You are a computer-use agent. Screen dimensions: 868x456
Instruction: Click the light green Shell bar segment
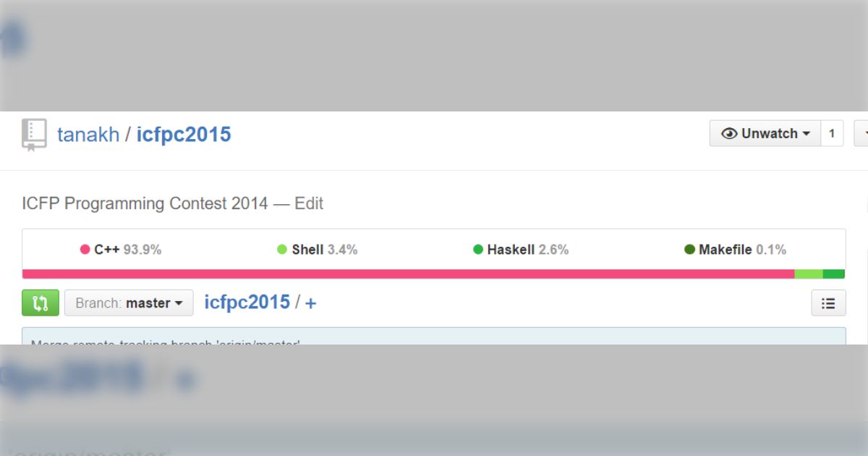[x=808, y=274]
